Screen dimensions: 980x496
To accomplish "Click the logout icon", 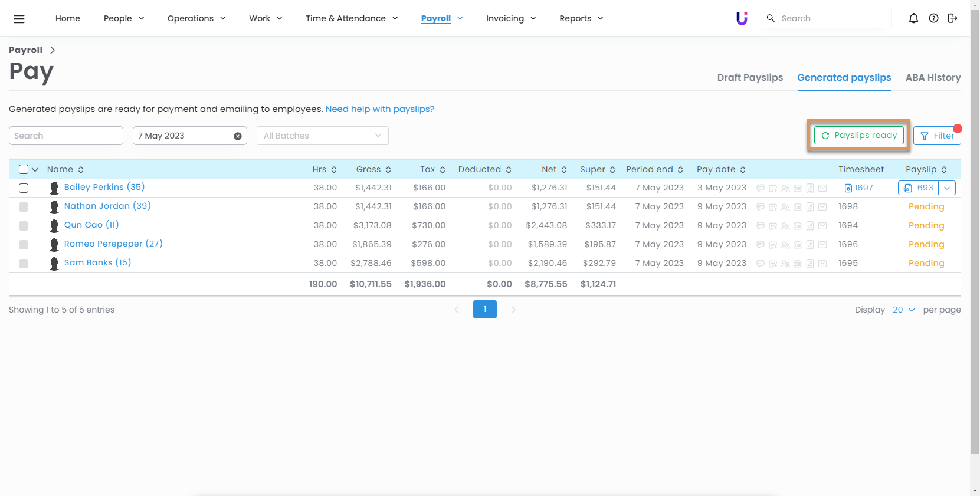I will click(952, 18).
